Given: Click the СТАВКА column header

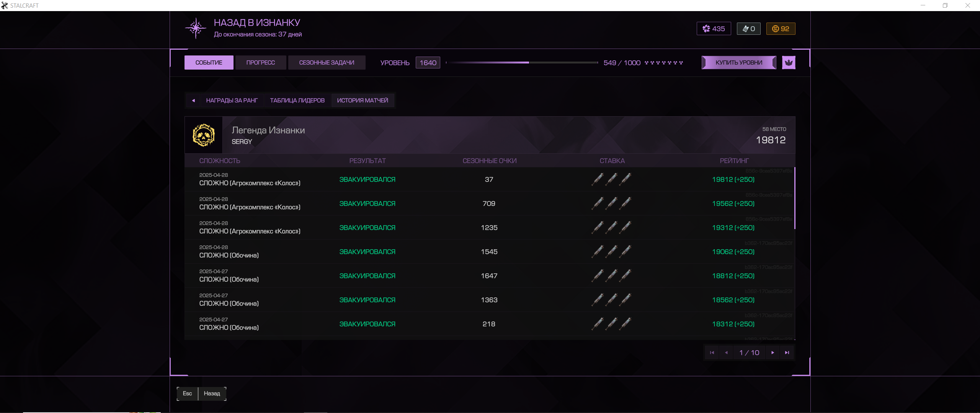Looking at the screenshot, I should [x=612, y=161].
